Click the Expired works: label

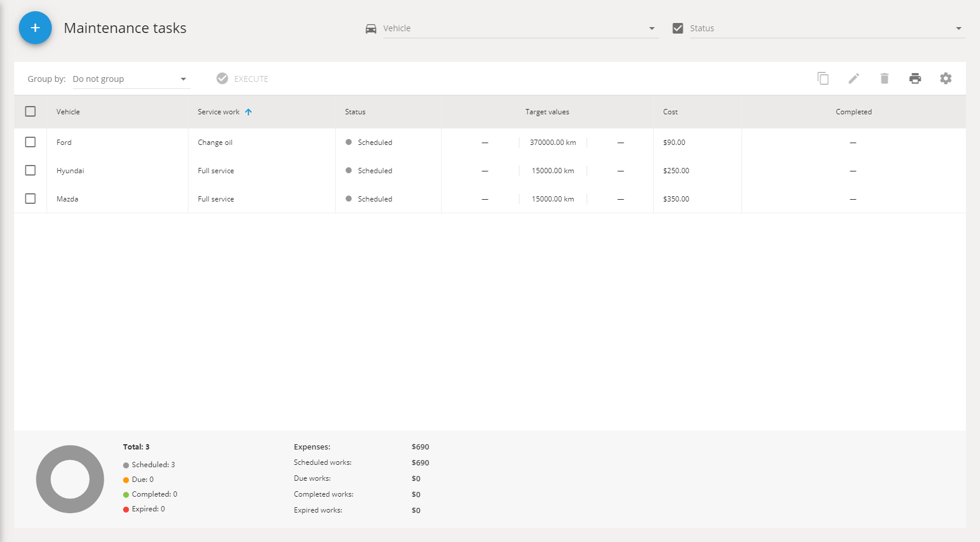click(x=318, y=510)
